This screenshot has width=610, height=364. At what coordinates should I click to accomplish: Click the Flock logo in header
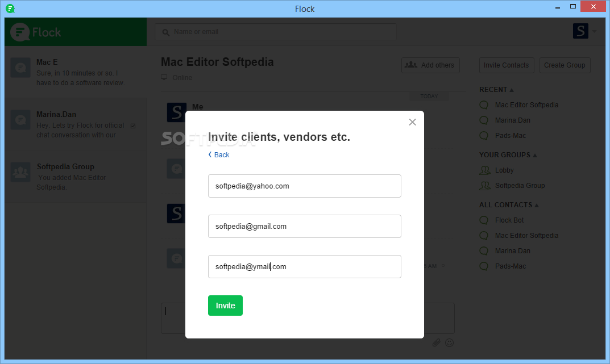click(36, 32)
